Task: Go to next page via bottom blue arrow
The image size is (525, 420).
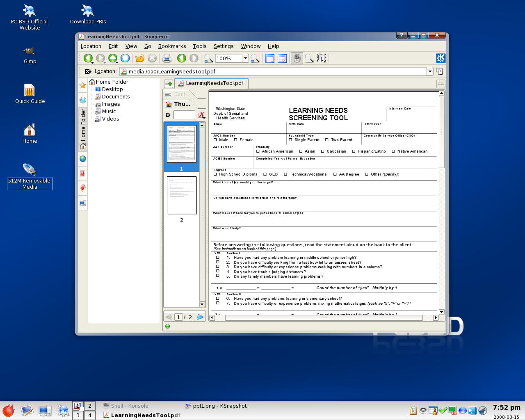Action: pos(200,317)
